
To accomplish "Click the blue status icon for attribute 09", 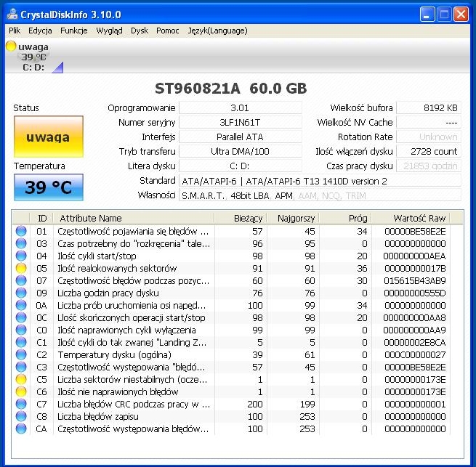I will click(21, 293).
